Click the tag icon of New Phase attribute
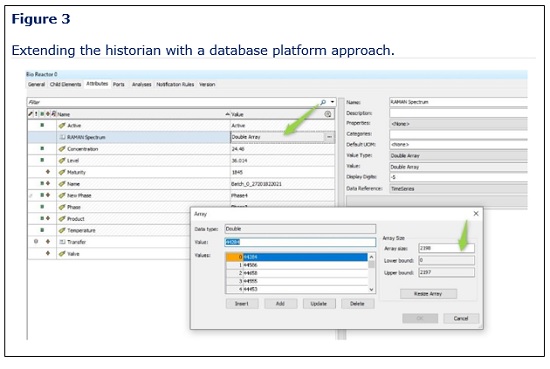This screenshot has width=550, height=369. pyautogui.click(x=62, y=195)
